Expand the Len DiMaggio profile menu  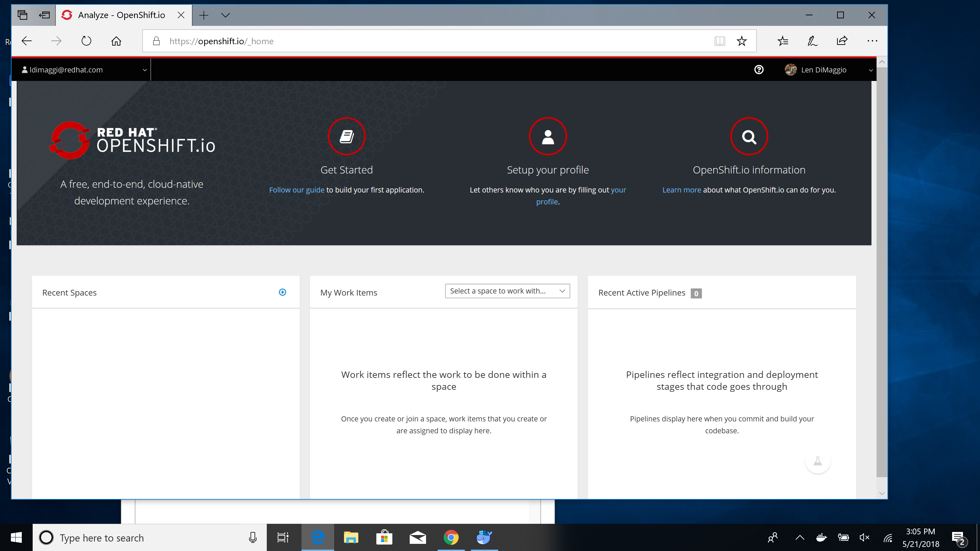pos(871,70)
